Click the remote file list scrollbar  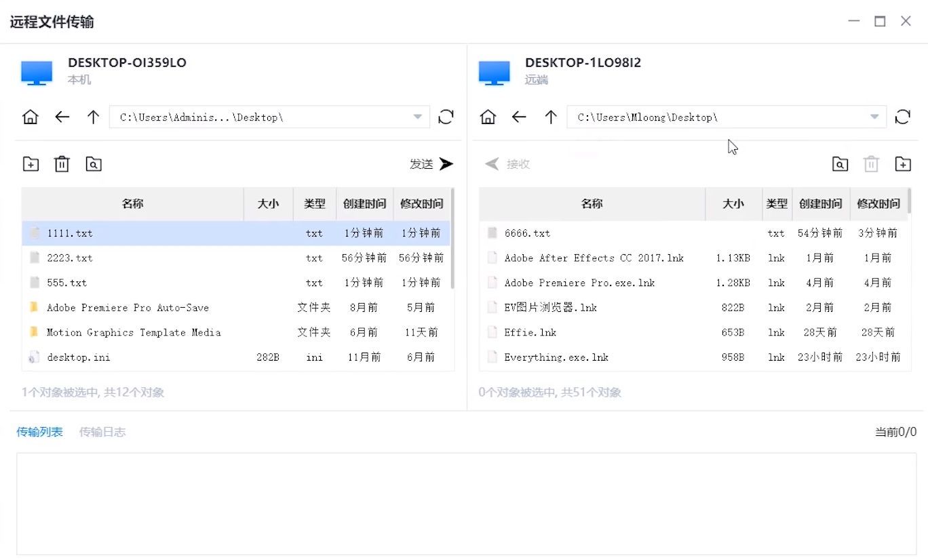click(910, 201)
